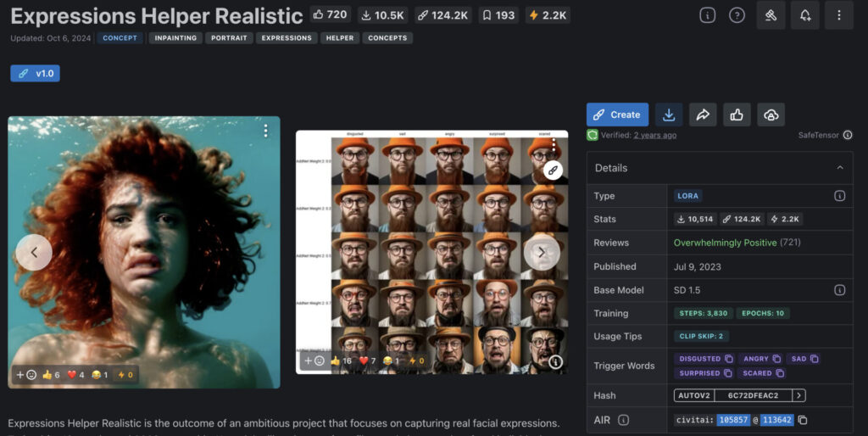The width and height of the screenshot is (868, 436).
Task: Collapse the Details panel
Action: coord(839,168)
